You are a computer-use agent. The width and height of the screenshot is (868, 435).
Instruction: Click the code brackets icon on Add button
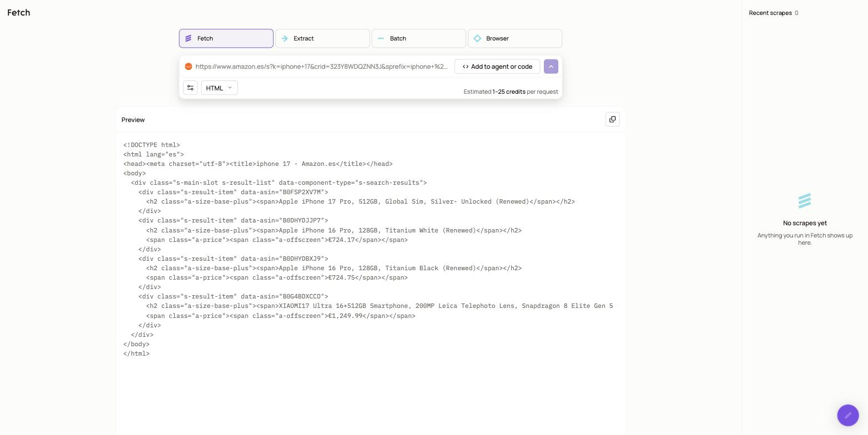(x=466, y=67)
